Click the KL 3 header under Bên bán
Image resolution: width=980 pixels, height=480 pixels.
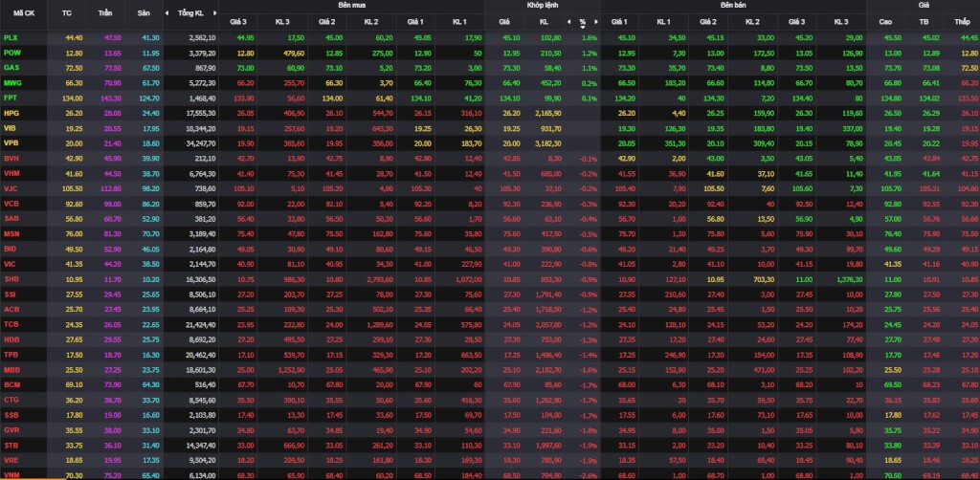840,22
